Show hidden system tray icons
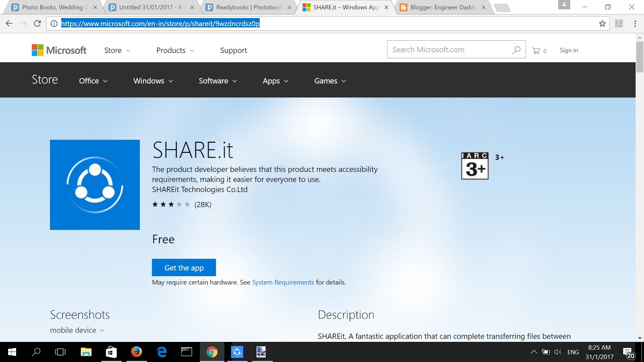644x362 pixels. tap(534, 352)
